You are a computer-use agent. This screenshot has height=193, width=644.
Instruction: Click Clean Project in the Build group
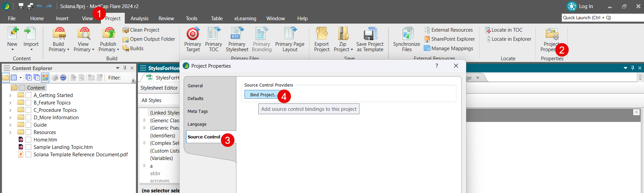[x=141, y=30]
